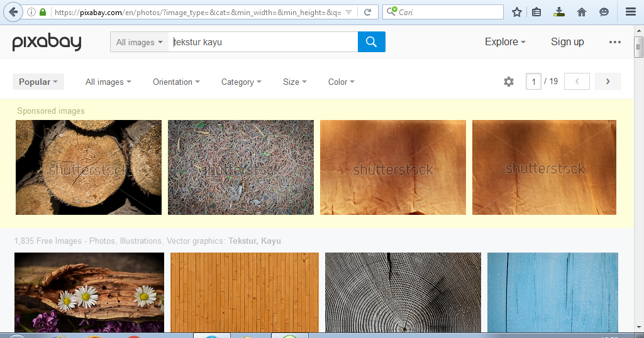Viewport: 644px width, 338px height.
Task: Bookmark this page with the star icon
Action: click(517, 13)
